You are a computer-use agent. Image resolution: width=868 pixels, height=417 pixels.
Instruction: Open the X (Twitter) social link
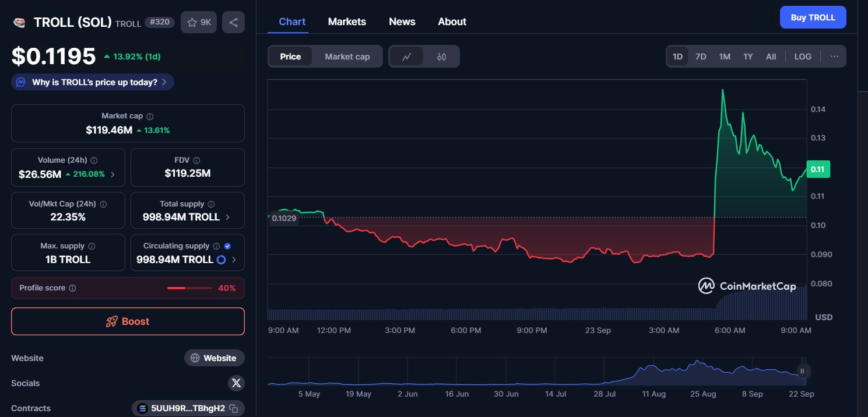[x=236, y=383]
